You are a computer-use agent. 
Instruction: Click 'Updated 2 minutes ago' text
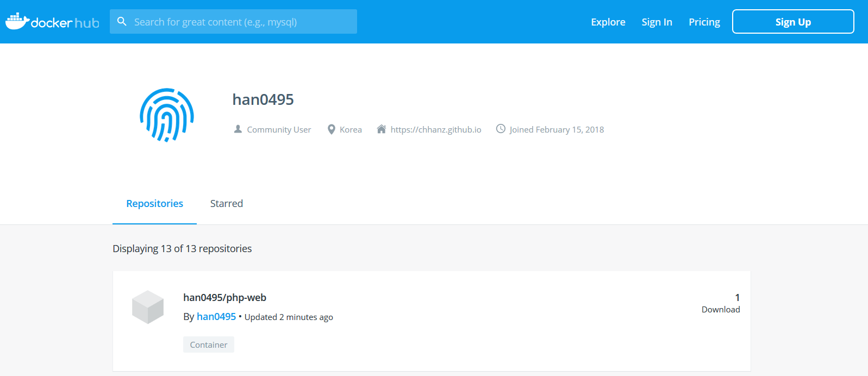point(289,317)
